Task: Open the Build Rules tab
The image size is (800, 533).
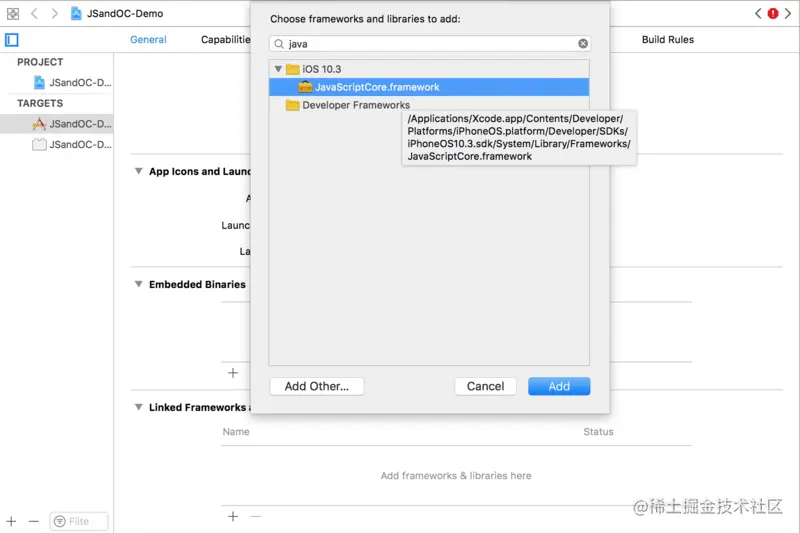Action: coord(668,40)
